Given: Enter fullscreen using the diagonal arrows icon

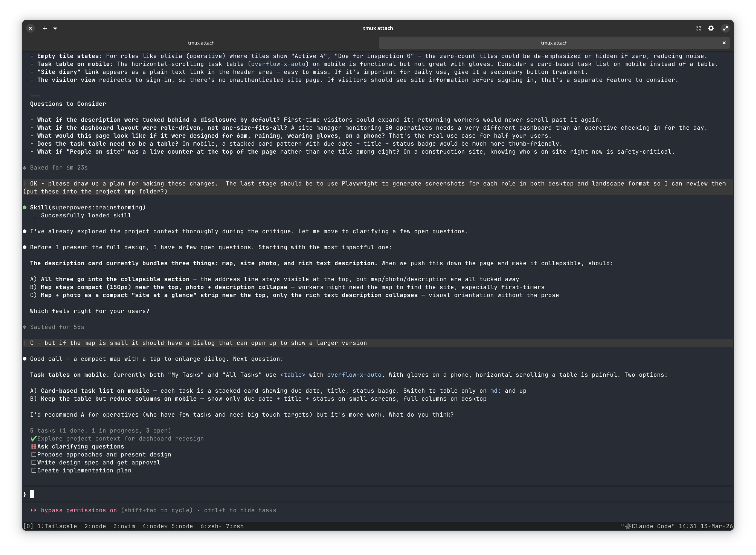Looking at the screenshot, I should coord(725,28).
